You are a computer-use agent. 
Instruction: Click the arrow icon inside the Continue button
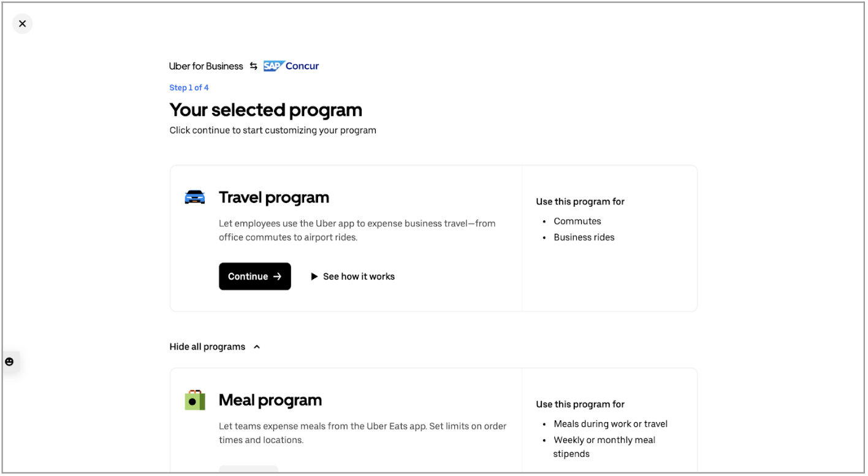[278, 276]
